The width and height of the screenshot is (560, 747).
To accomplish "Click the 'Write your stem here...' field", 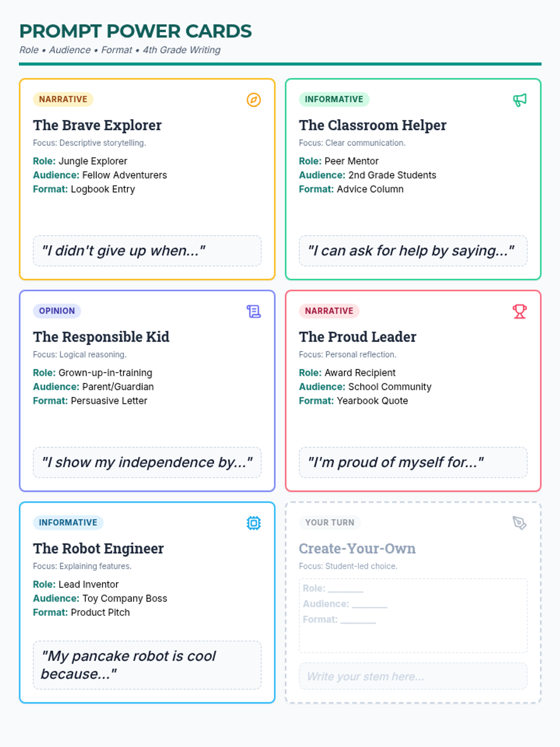I will [413, 676].
